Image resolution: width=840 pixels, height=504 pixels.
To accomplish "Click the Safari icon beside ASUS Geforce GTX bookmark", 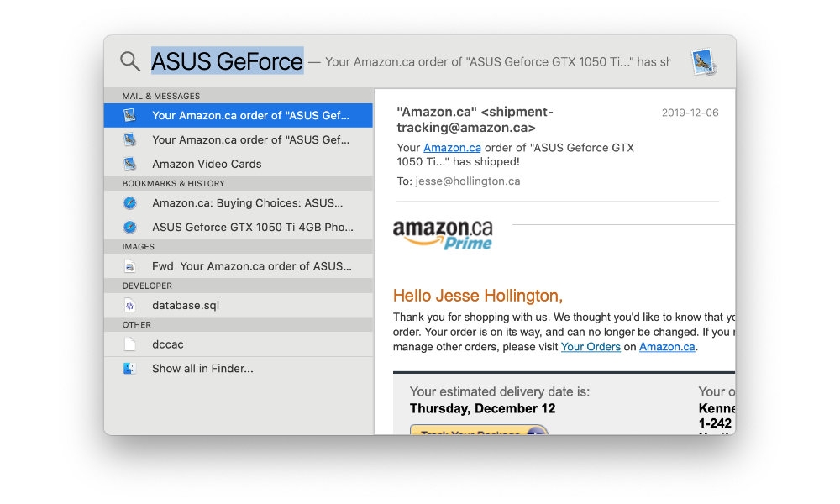I will coord(129,227).
